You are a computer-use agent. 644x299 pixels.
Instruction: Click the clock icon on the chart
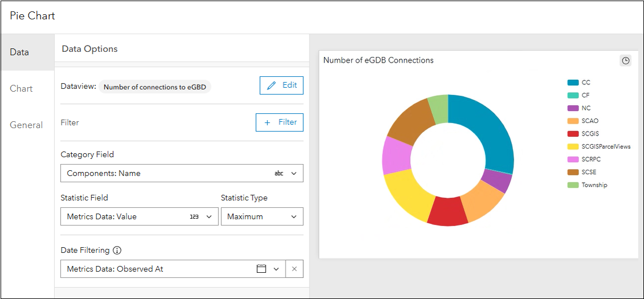point(626,60)
